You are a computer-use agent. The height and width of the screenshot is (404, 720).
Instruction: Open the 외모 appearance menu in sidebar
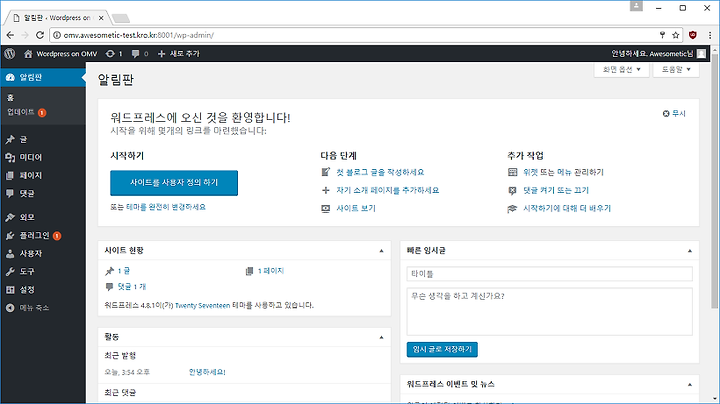[43, 217]
